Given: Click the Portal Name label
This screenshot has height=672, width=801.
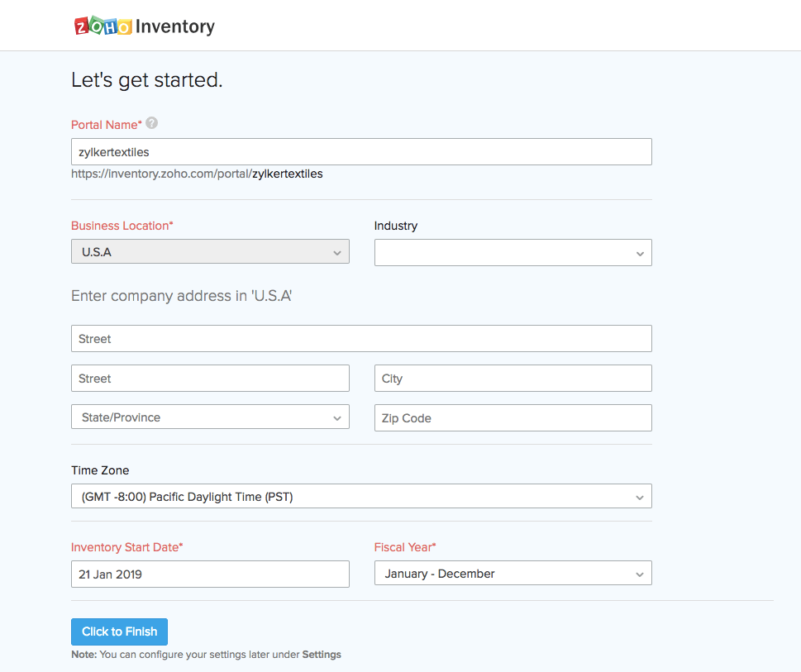Looking at the screenshot, I should tap(106, 125).
